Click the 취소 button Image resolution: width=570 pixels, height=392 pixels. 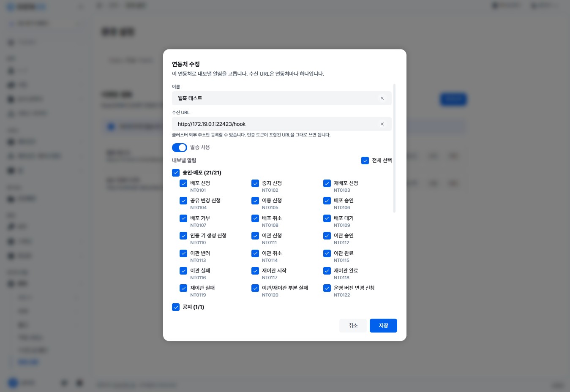coord(353,326)
